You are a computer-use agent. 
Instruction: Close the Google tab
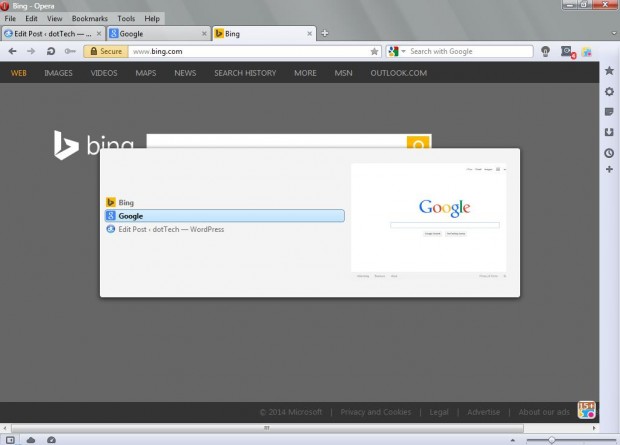click(204, 34)
